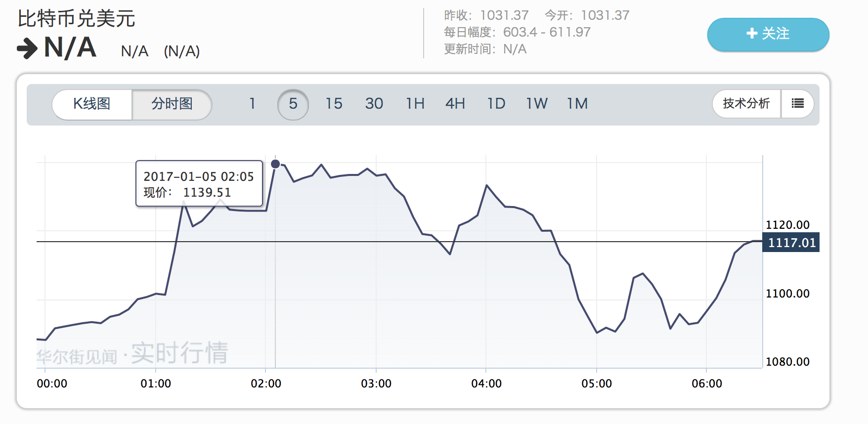
Task: Click the 比特币兑美元 title
Action: (x=77, y=19)
